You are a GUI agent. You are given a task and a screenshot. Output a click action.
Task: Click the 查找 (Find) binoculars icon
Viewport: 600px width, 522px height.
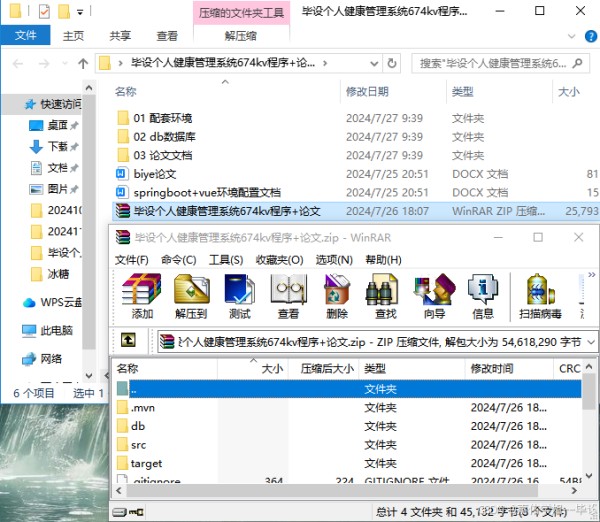tap(385, 296)
